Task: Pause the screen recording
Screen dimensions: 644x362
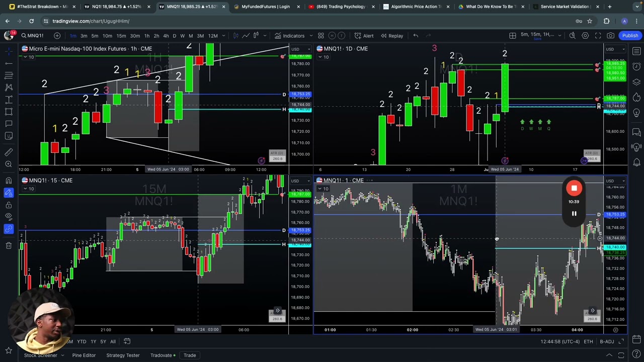Action: (x=574, y=214)
